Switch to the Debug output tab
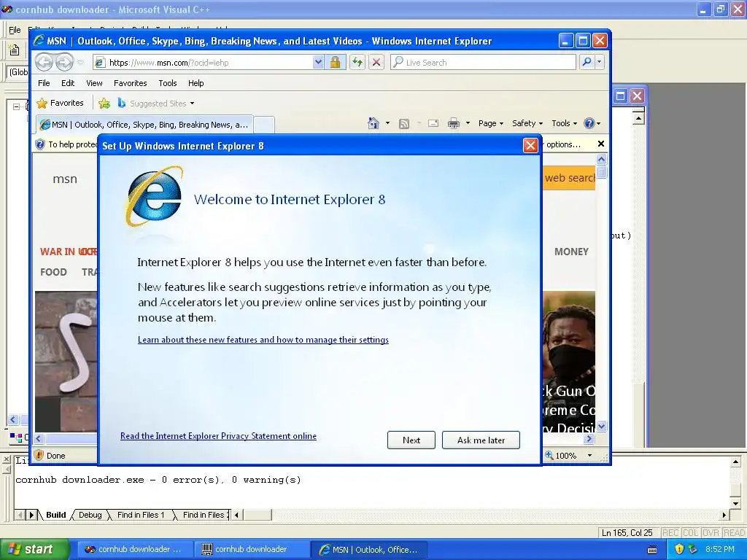The image size is (747, 560). (x=90, y=515)
